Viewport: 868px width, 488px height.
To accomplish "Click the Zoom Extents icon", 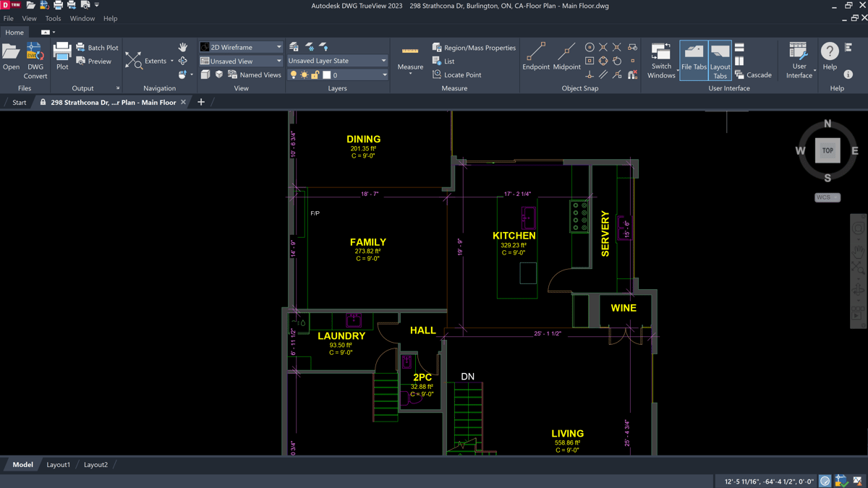I will pos(134,61).
